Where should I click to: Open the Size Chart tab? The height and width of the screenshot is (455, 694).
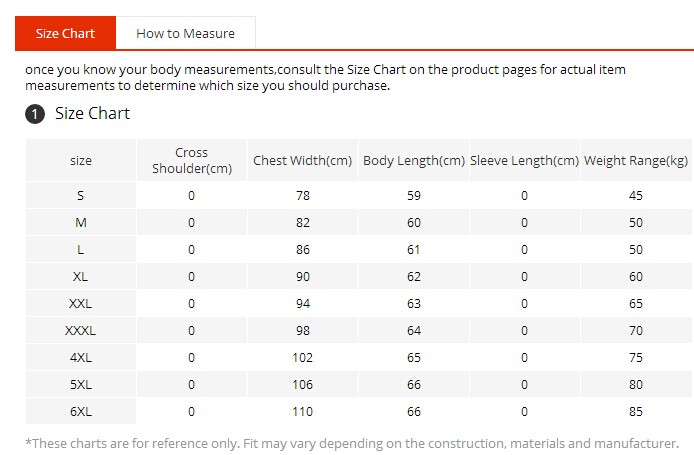(65, 33)
